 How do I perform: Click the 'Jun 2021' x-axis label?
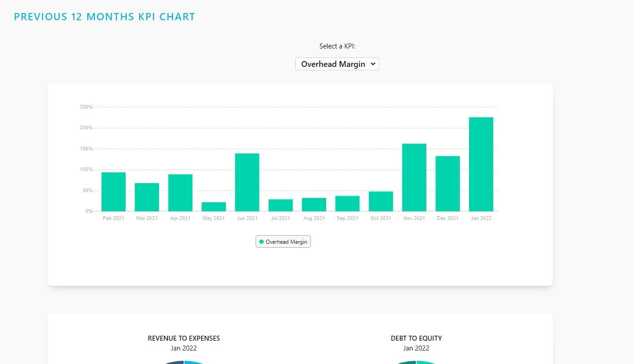[x=247, y=219]
